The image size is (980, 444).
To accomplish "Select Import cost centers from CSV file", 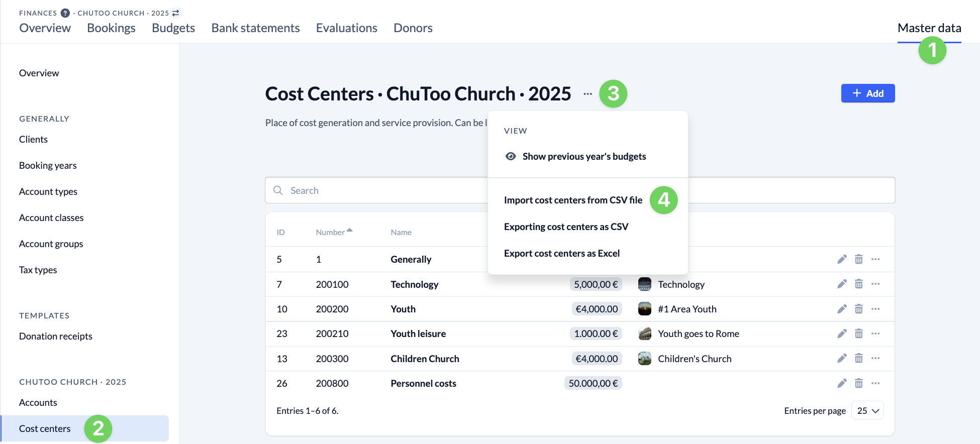I will click(x=573, y=200).
